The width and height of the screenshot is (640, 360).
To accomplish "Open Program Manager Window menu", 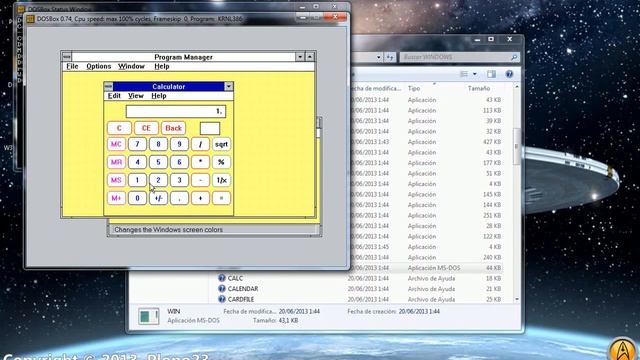I will pyautogui.click(x=131, y=66).
